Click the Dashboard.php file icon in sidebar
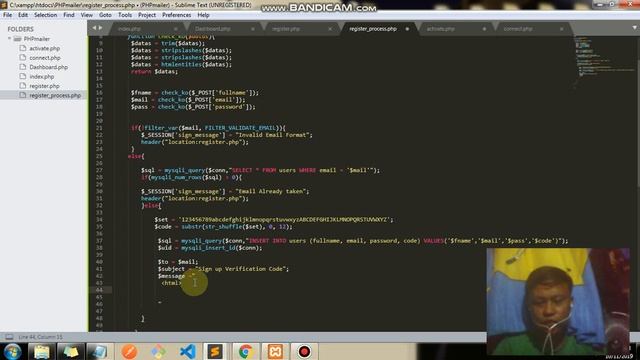 23,67
